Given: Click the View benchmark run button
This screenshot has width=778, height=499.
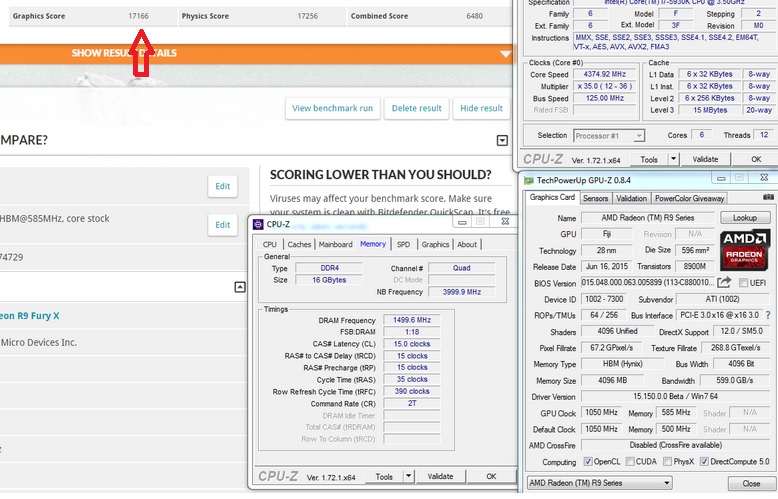Looking at the screenshot, I should 332,108.
